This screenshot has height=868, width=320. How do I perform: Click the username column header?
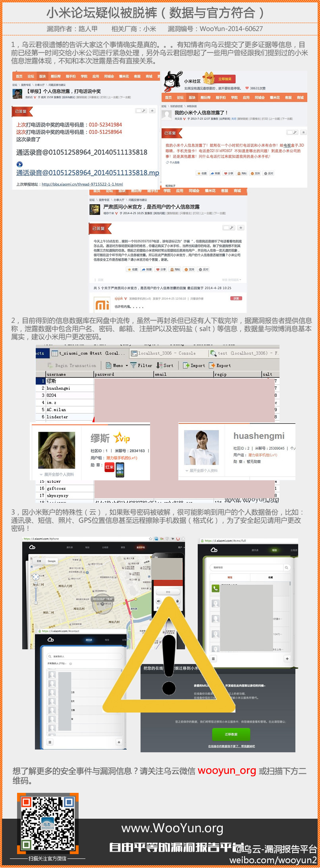click(70, 374)
